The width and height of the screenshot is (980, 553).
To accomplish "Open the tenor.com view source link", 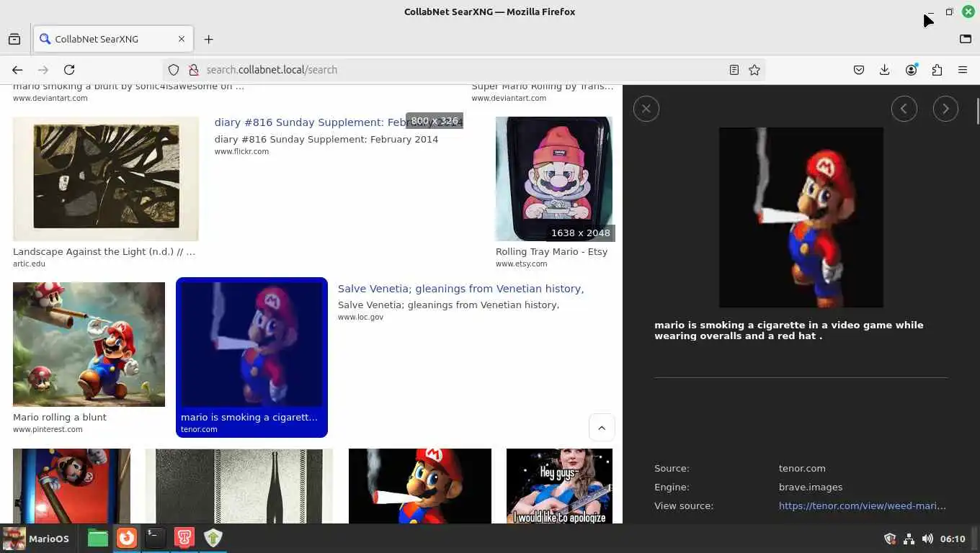I will point(862,505).
